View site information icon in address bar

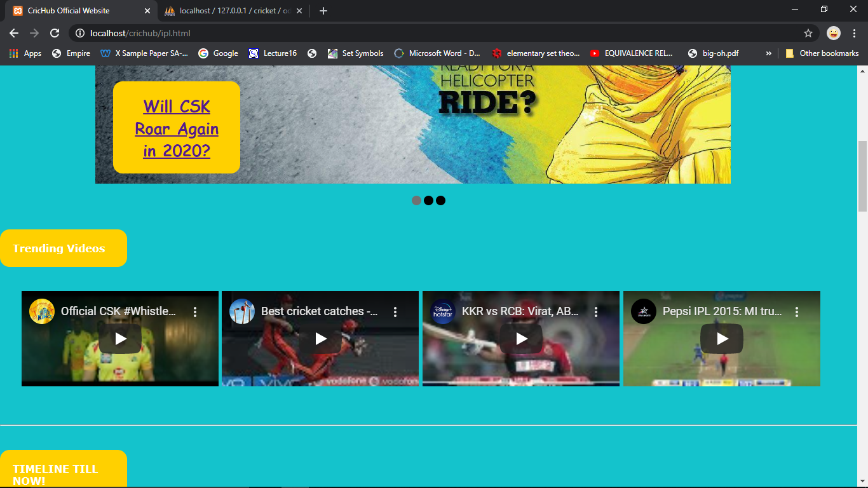(x=79, y=33)
